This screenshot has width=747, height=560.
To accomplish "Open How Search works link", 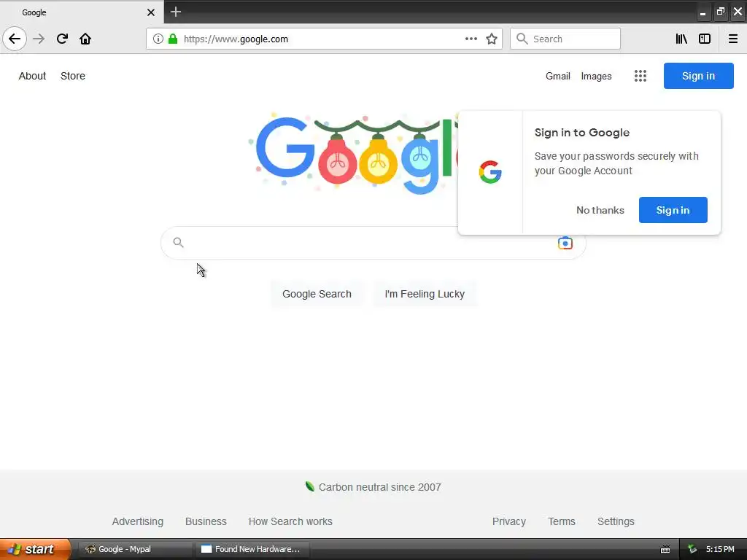I will click(x=290, y=521).
